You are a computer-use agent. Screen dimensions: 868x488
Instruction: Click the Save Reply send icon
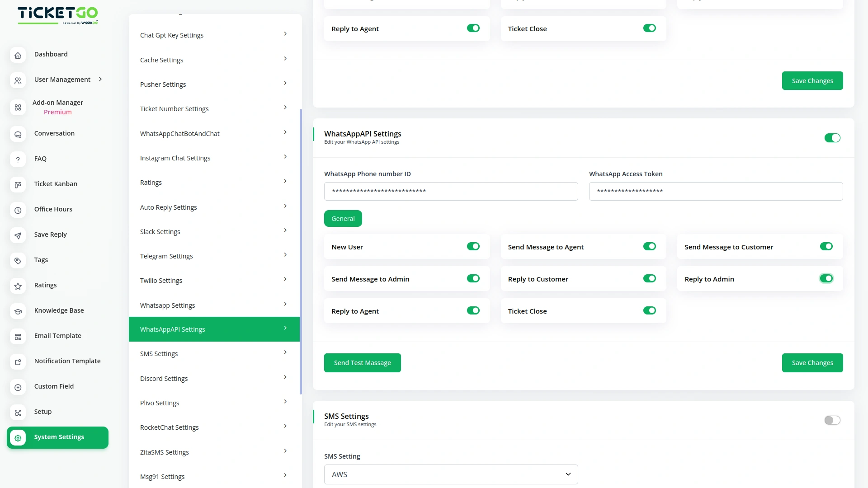pyautogui.click(x=18, y=235)
